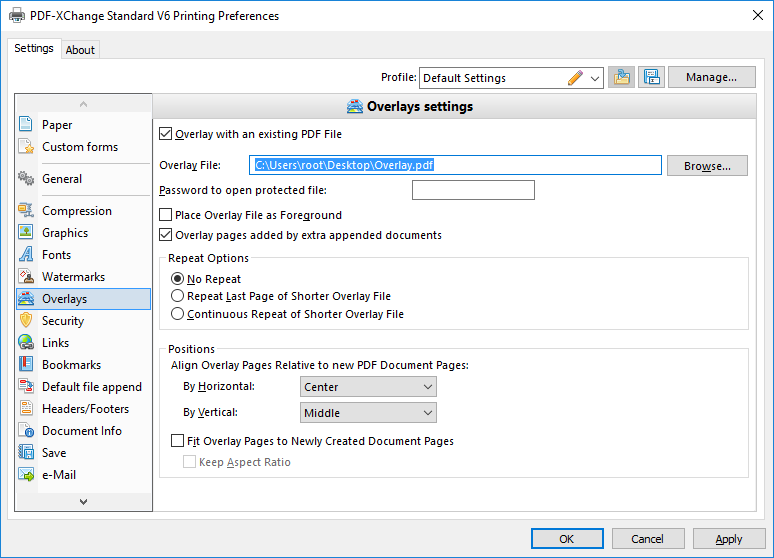Click the pencil edit icon in Profile box
Viewport: 774px width, 558px height.
575,78
